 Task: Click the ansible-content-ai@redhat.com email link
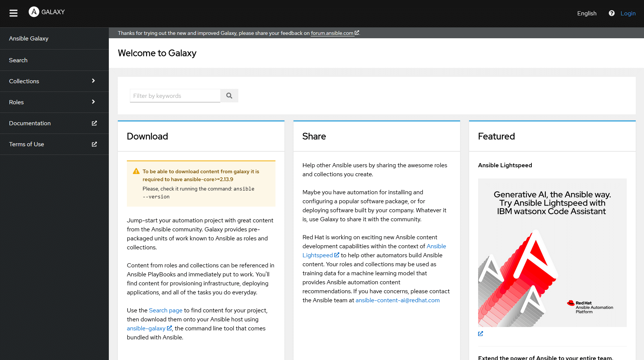coord(397,300)
